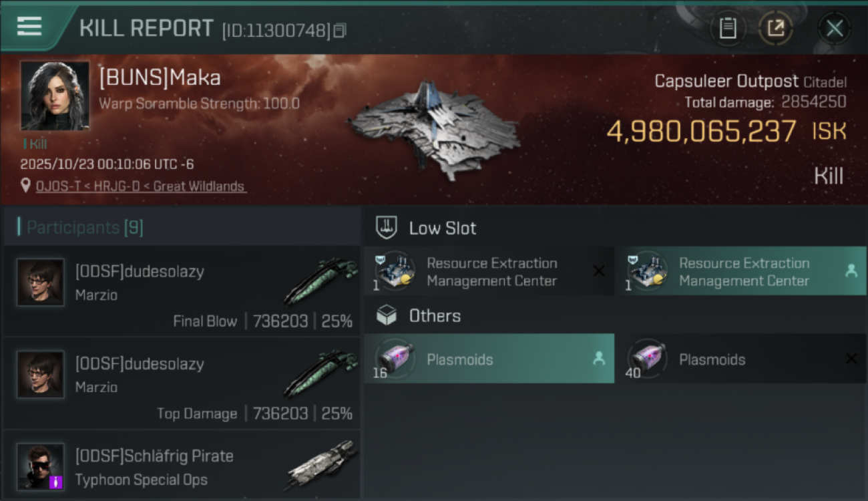Select the 16 Plasmoids dropped item
The height and width of the screenshot is (501, 868).
point(489,359)
